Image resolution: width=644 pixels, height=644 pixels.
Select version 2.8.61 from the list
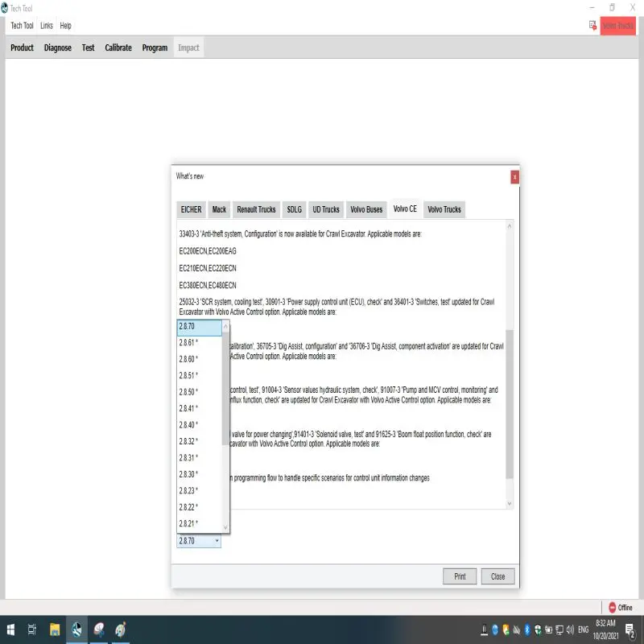coord(199,343)
